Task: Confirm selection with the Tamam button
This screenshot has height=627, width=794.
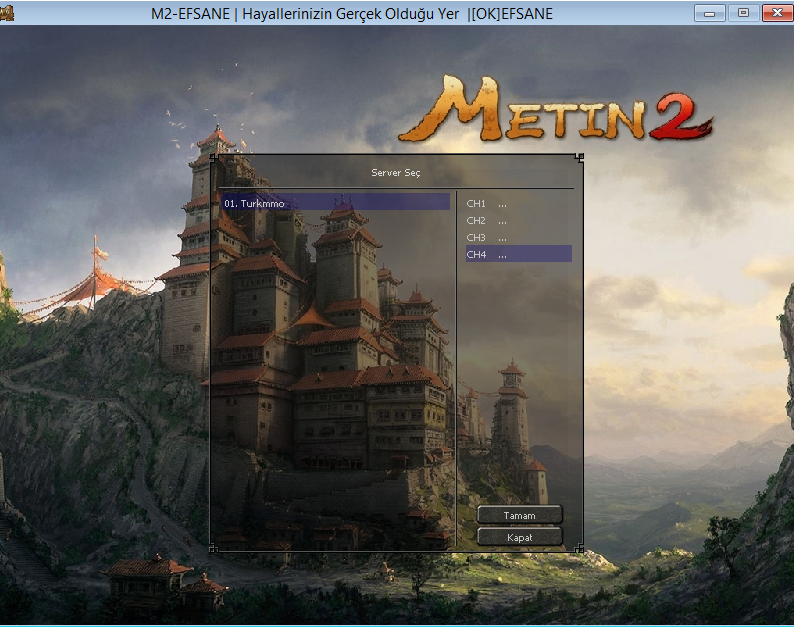Action: (x=520, y=515)
